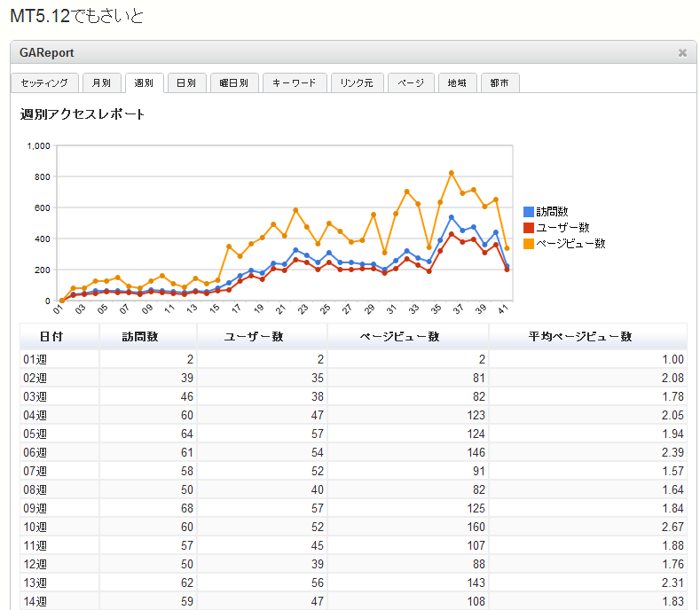The image size is (700, 610).
Task: Open the 地域 tab
Action: click(x=457, y=83)
